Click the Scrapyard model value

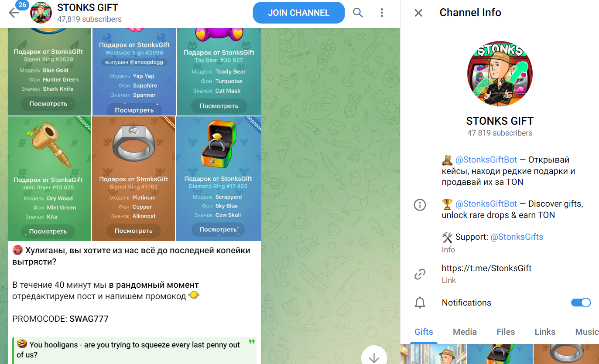click(229, 197)
